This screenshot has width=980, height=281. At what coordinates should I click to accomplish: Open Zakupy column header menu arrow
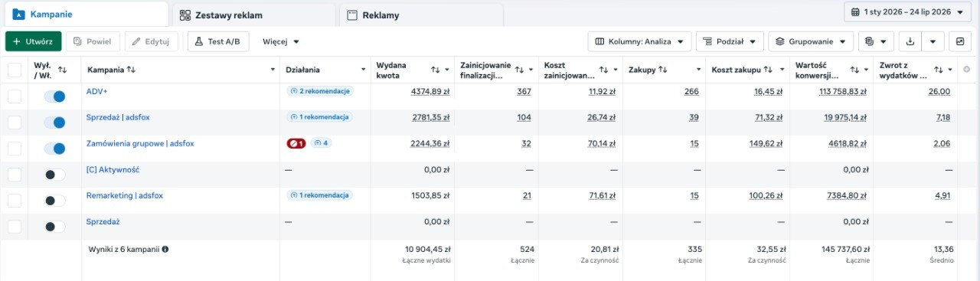(x=698, y=70)
